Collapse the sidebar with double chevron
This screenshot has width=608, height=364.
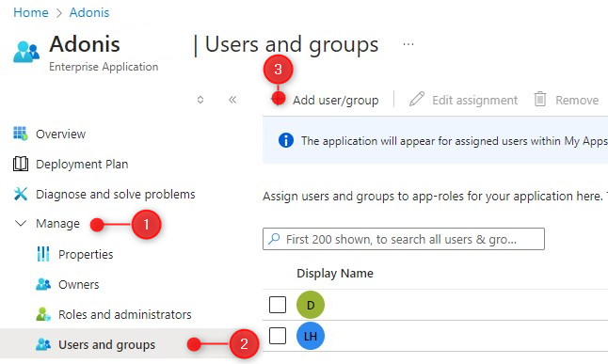232,100
